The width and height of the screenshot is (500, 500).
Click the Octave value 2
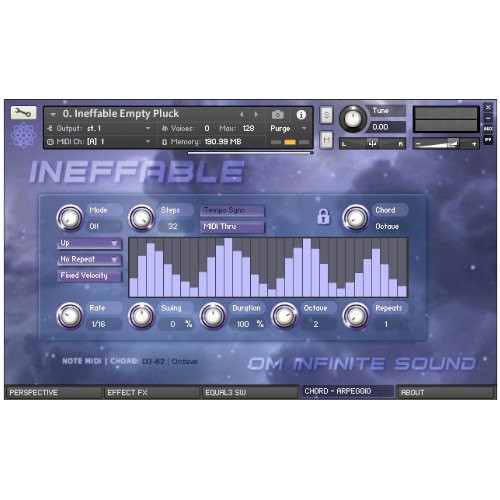tap(316, 324)
